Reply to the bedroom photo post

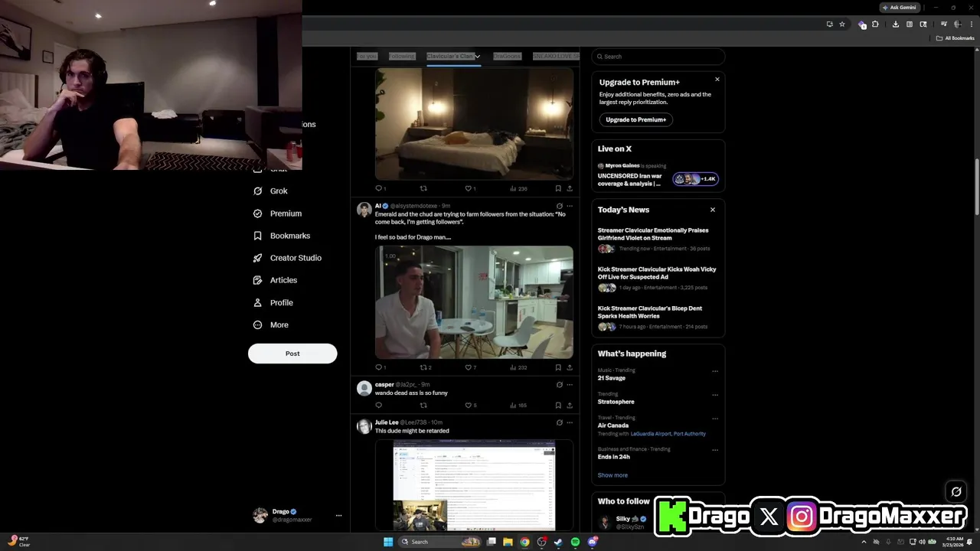pyautogui.click(x=378, y=188)
